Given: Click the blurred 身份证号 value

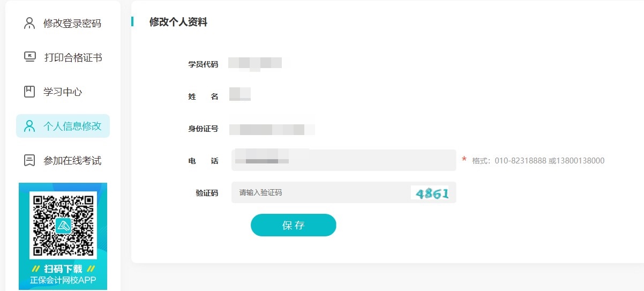Looking at the screenshot, I should click(272, 129).
